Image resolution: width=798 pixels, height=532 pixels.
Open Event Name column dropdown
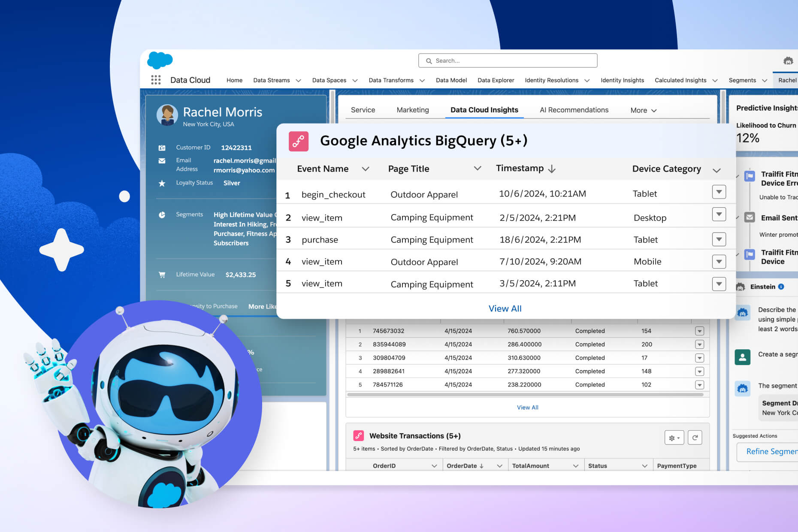click(x=365, y=169)
